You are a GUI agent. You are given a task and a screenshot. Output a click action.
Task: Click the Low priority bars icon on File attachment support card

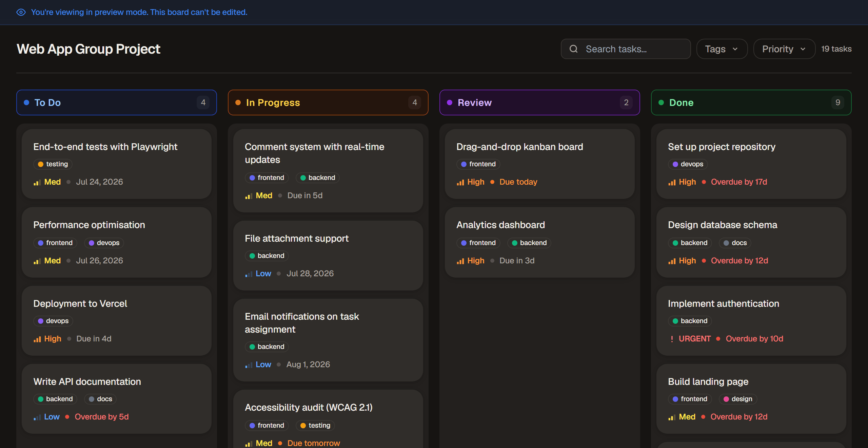tap(249, 274)
